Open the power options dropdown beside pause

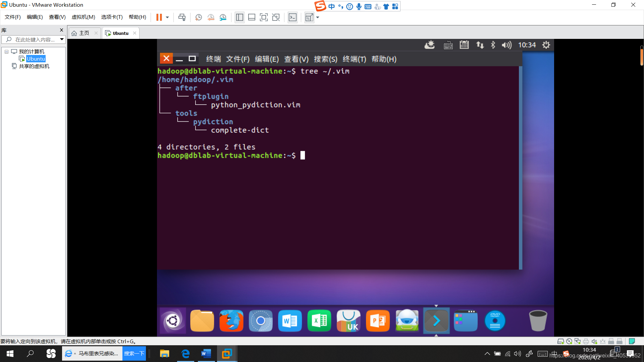click(x=167, y=17)
